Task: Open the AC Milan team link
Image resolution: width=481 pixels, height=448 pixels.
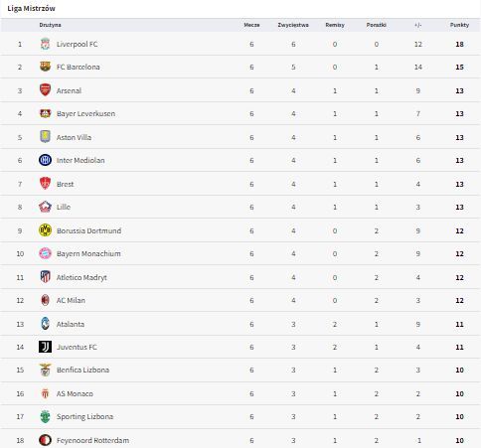Action: pos(71,300)
